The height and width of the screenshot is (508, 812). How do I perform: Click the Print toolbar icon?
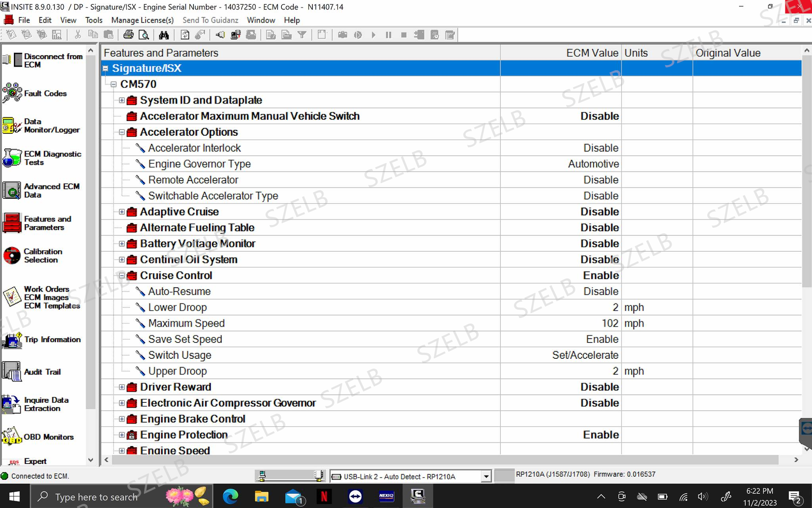(128, 35)
